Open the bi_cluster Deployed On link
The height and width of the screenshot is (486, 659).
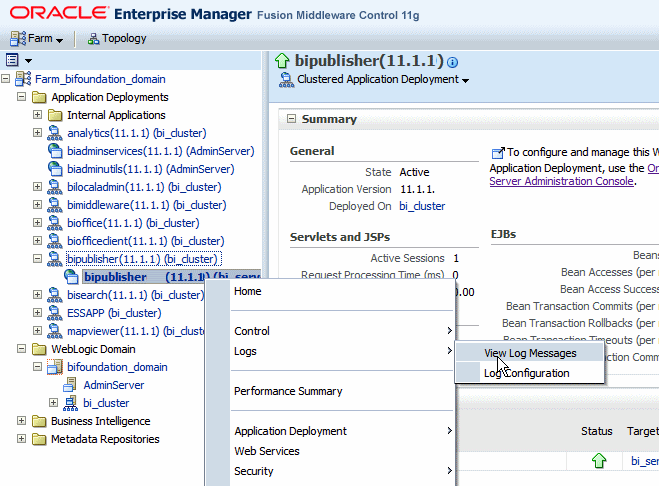click(422, 206)
